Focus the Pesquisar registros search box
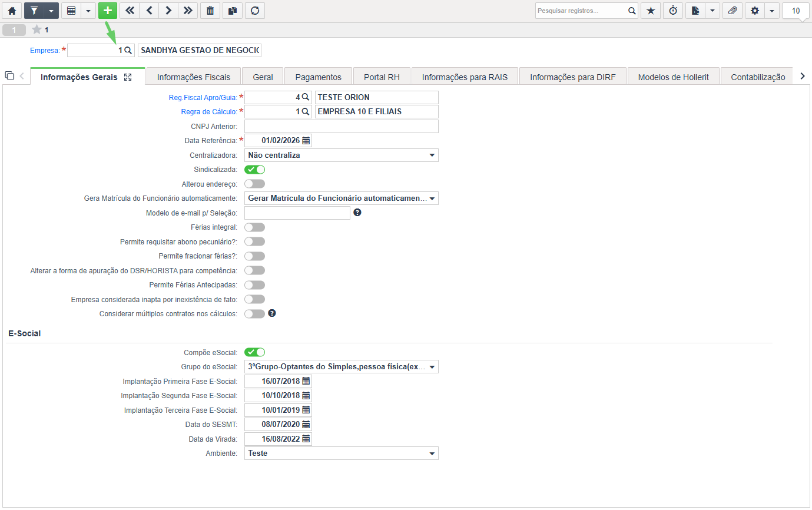 pyautogui.click(x=581, y=11)
